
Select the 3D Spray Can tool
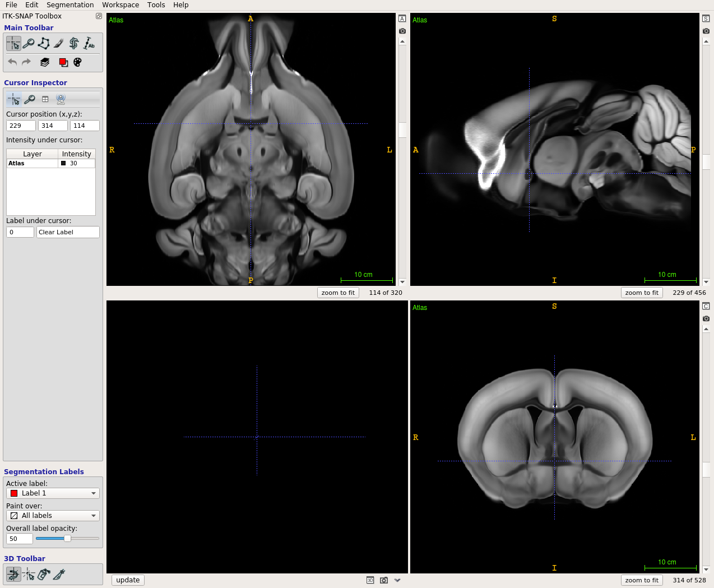(44, 574)
